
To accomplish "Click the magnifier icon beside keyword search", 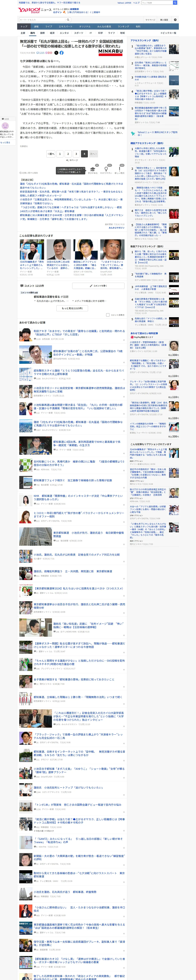I will point(68,20).
